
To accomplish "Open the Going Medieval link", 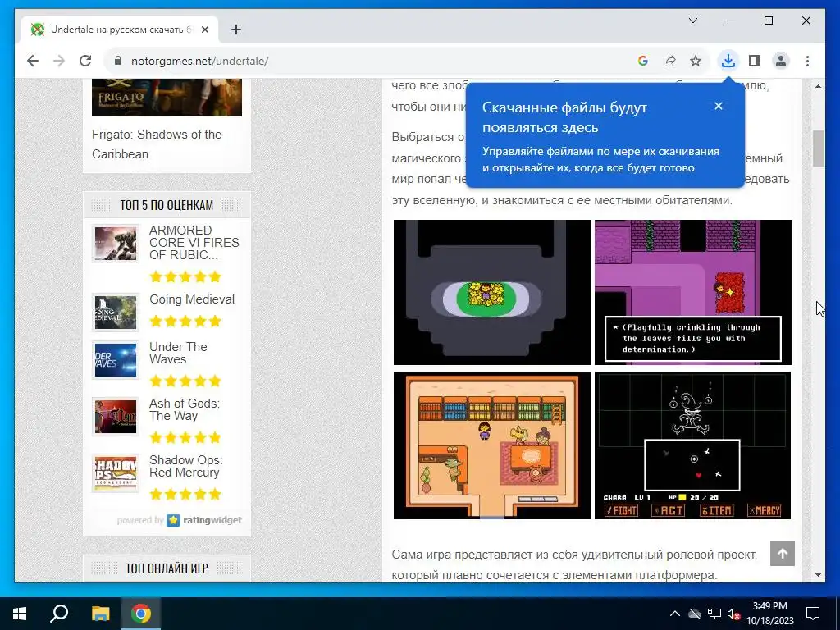I will click(192, 299).
